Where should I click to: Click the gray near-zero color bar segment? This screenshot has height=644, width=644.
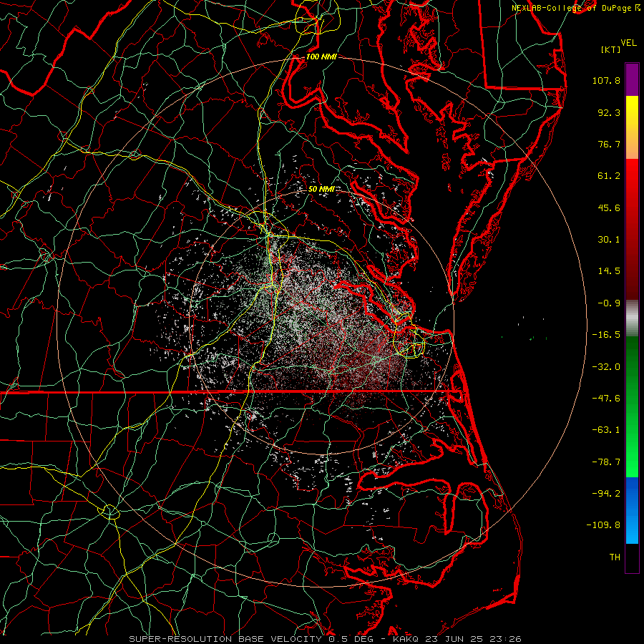632,318
